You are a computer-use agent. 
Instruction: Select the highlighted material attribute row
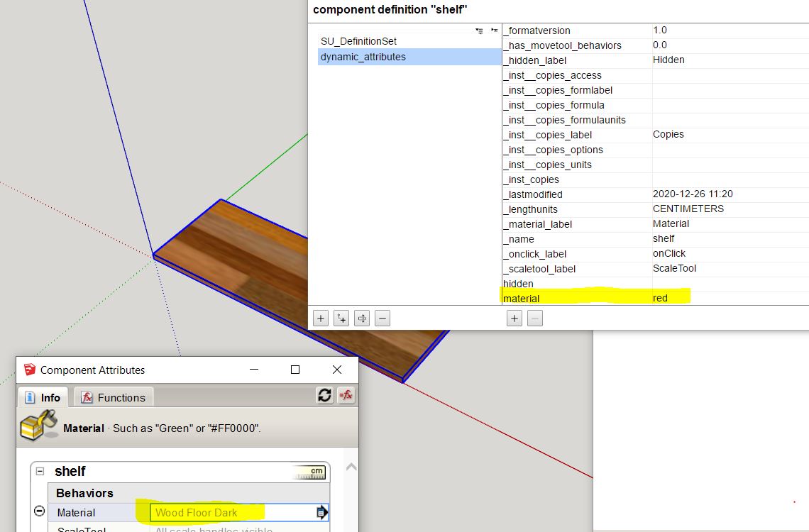click(568, 298)
